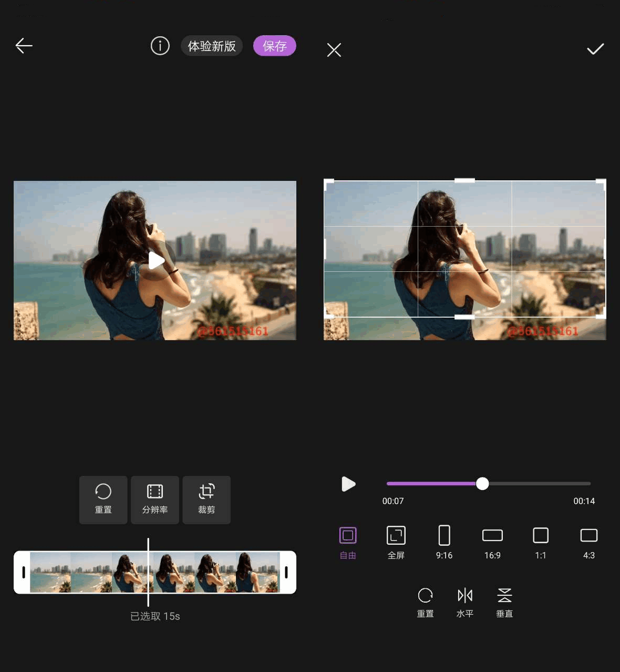Click the bottom edge crop handle

pos(464,317)
